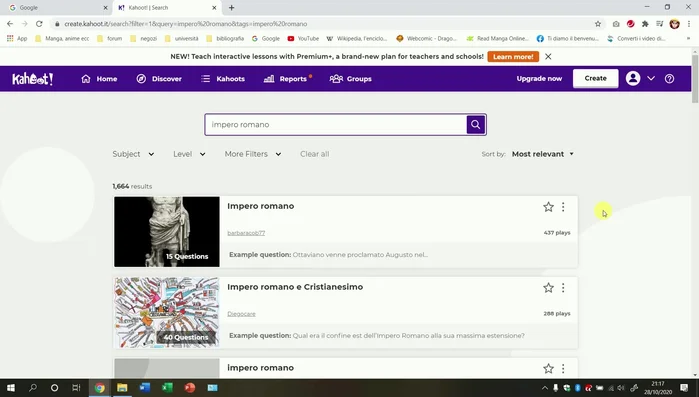
Task: Open options for third impero romano result
Action: coord(563,368)
